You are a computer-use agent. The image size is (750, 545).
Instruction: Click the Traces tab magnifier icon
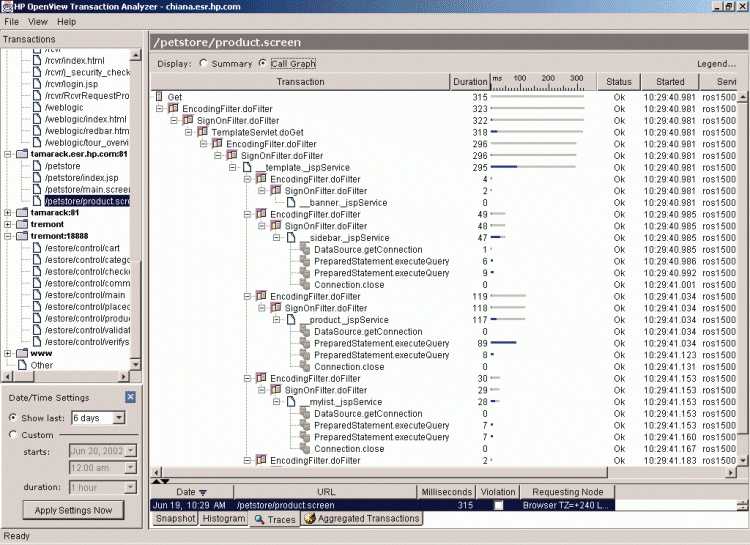tap(259, 520)
